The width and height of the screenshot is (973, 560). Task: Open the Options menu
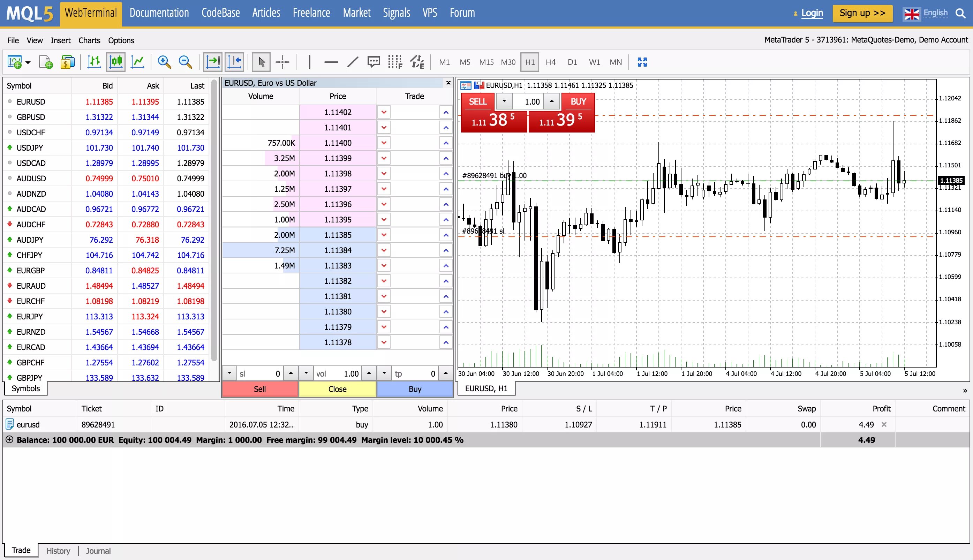pos(121,40)
